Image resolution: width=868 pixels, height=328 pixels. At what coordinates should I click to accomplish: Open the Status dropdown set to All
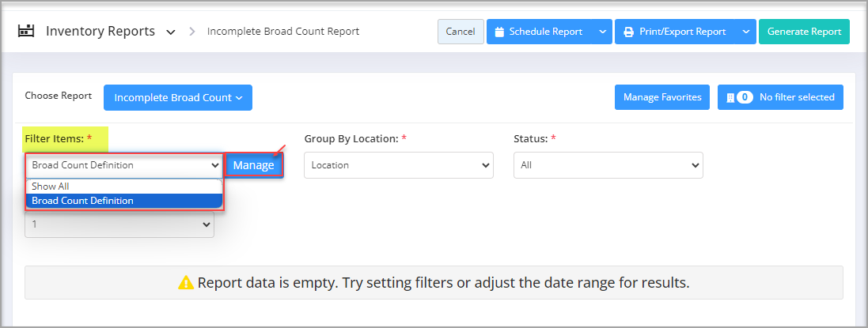click(x=608, y=165)
